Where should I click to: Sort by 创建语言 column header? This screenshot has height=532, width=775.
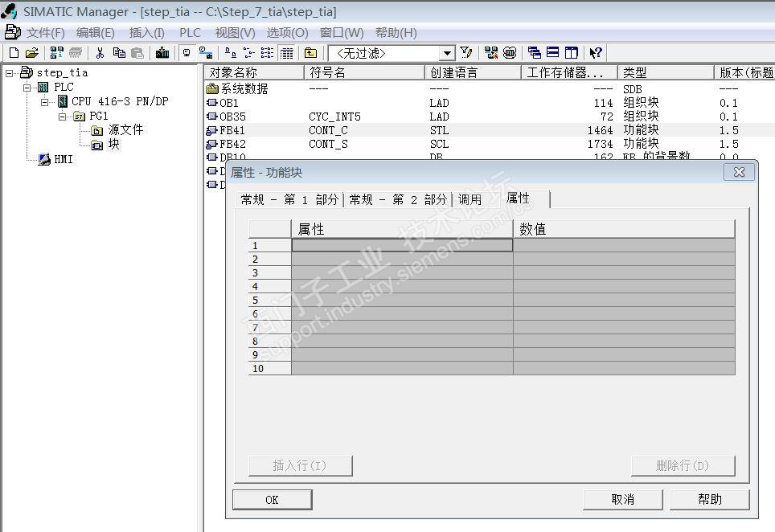[473, 72]
